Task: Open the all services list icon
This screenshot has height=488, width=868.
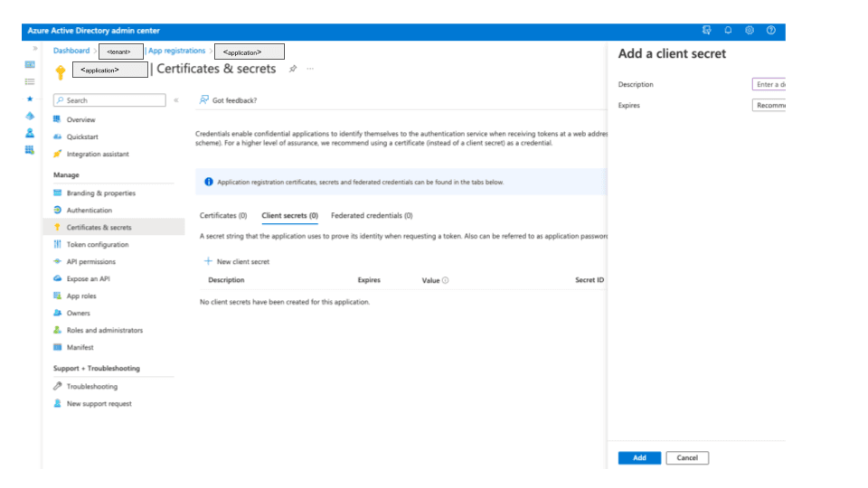Action: pos(30,82)
